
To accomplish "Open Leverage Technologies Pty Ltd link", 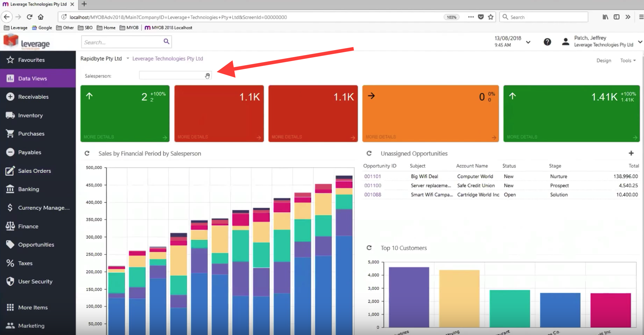I will click(x=168, y=59).
